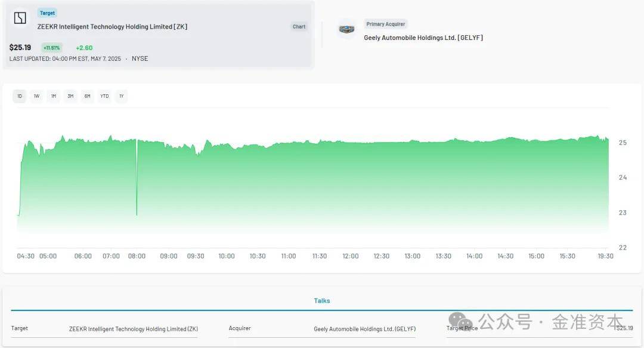The width and height of the screenshot is (644, 348).
Task: Click the blue Target badge above ZEEKR name
Action: [x=47, y=13]
